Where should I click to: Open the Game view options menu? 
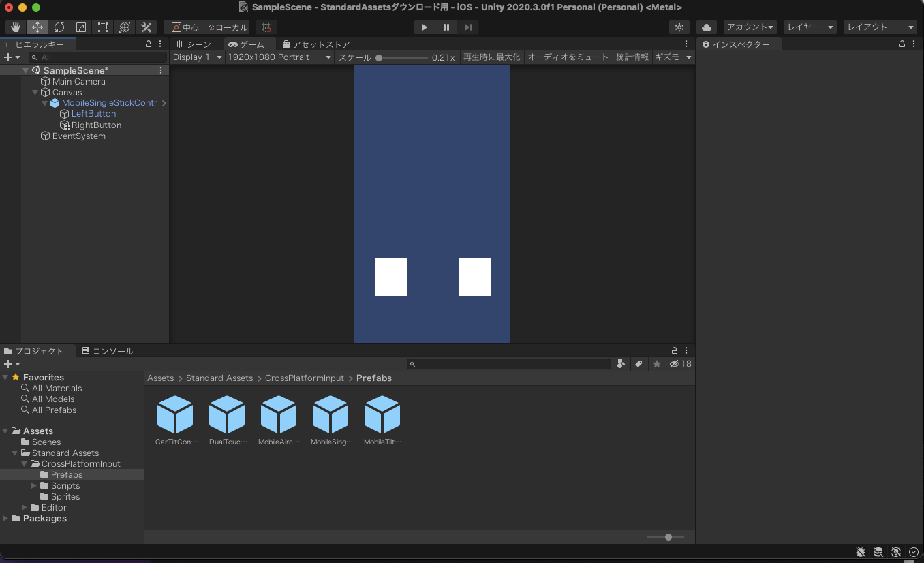(686, 44)
